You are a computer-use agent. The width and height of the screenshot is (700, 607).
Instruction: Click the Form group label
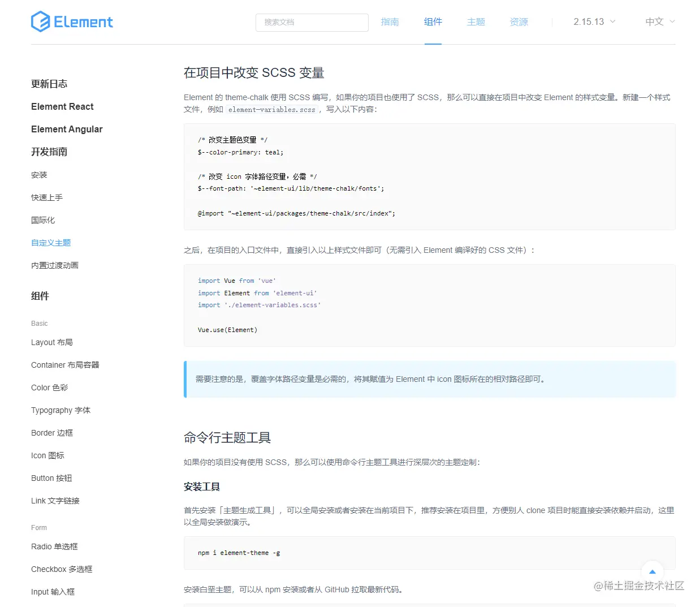pyautogui.click(x=39, y=528)
